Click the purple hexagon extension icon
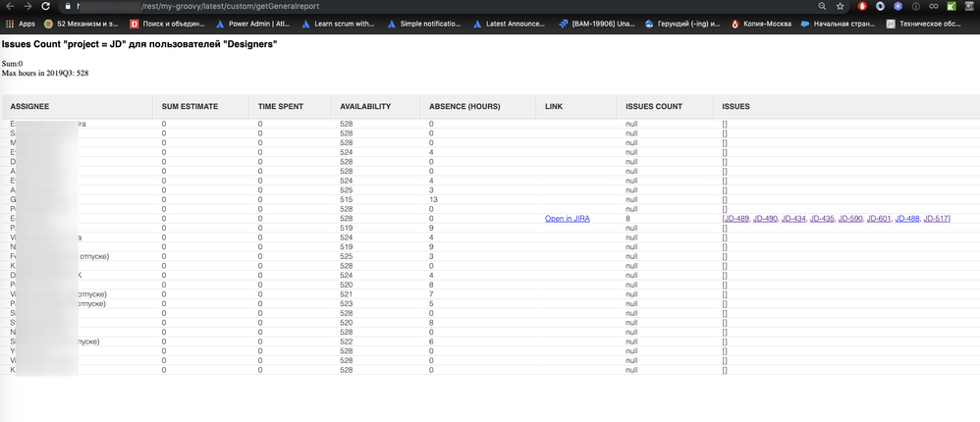 coord(898,6)
